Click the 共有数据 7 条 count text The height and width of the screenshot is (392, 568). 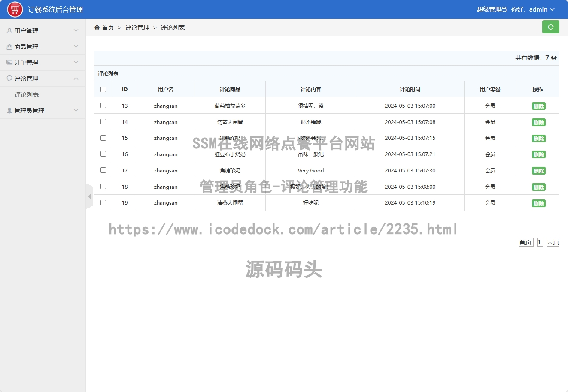536,58
